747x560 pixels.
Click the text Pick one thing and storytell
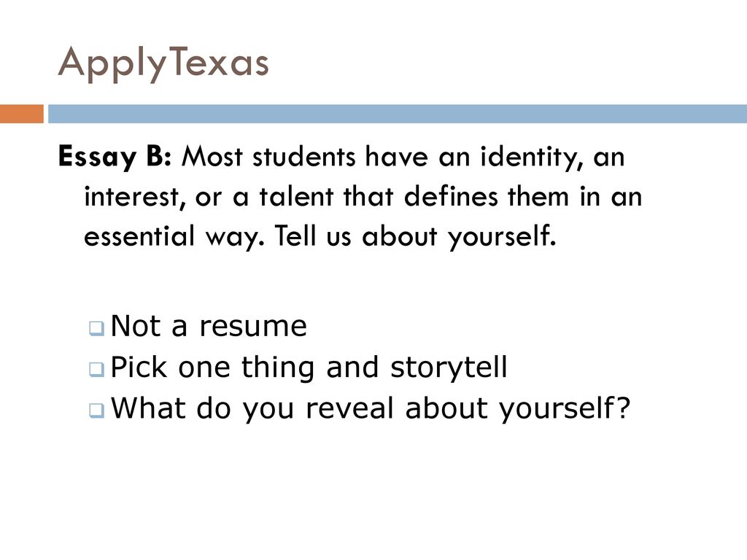[x=309, y=367]
